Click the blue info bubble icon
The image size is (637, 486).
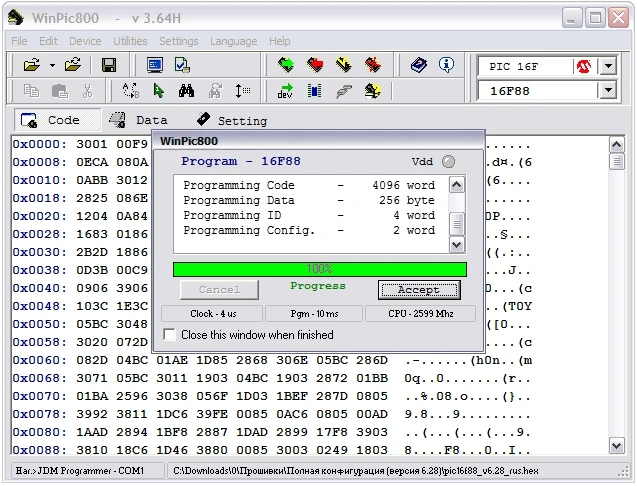pyautogui.click(x=446, y=65)
